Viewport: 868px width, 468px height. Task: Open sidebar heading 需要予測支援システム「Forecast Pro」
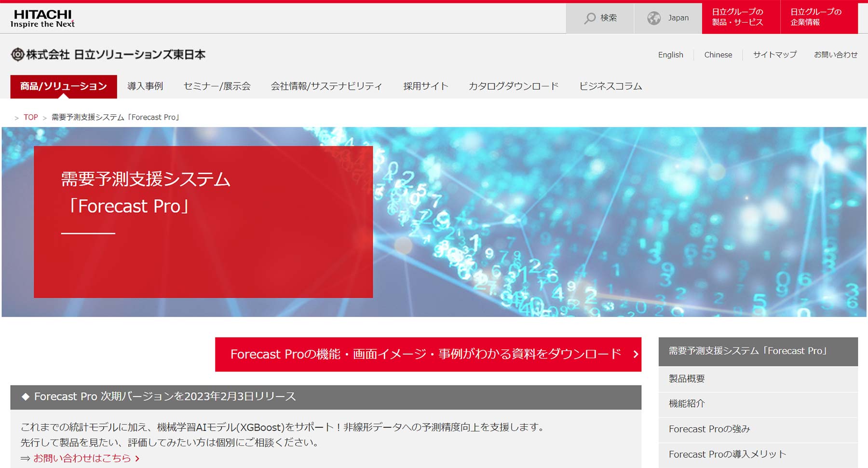coord(758,351)
